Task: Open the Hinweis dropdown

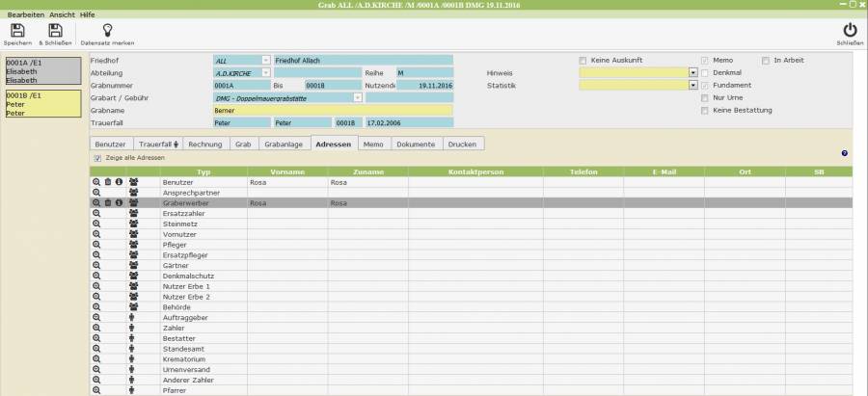Action: coord(692,72)
